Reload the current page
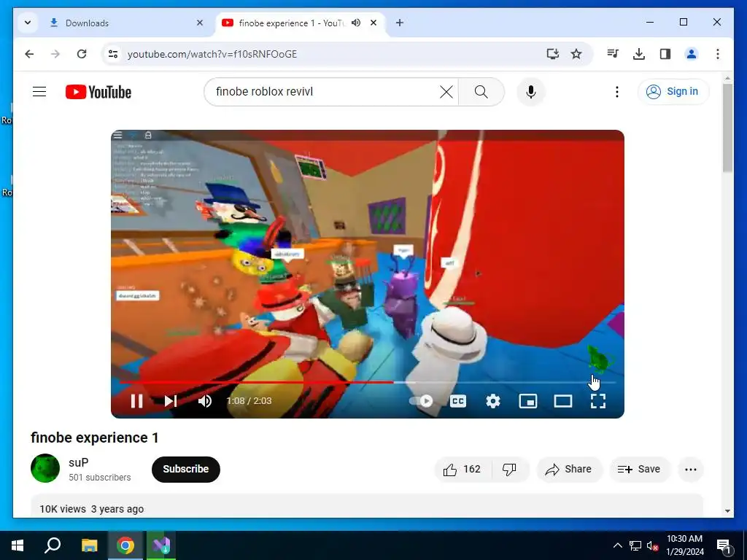747x560 pixels. [82, 54]
